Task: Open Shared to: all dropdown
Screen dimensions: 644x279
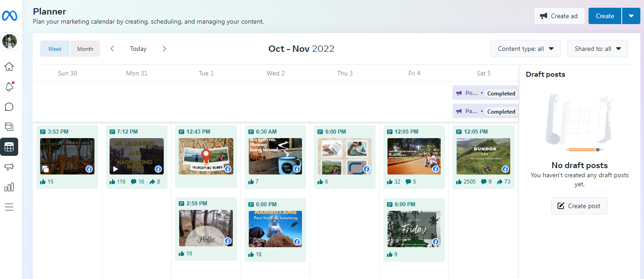Action: [x=597, y=49]
